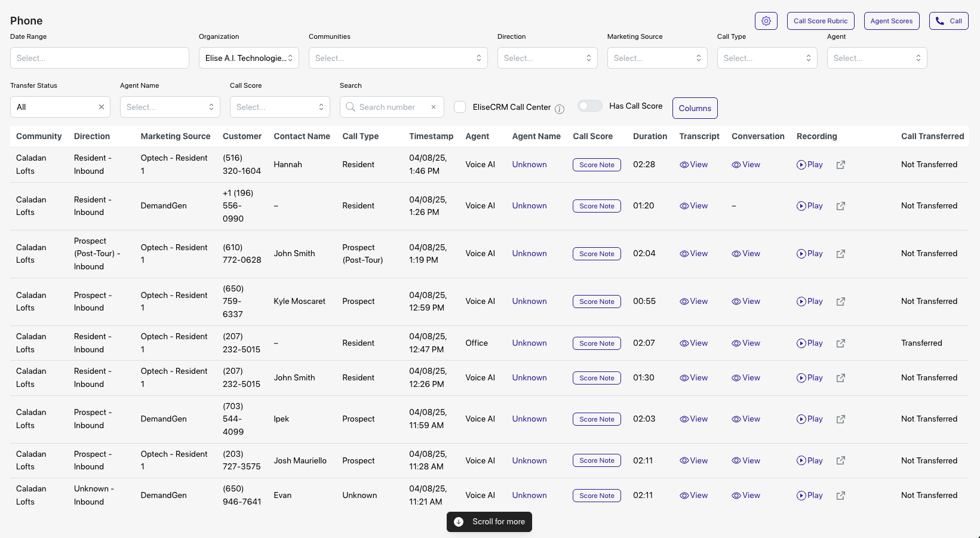Play recording for the 12:26 PM call

[x=810, y=378]
